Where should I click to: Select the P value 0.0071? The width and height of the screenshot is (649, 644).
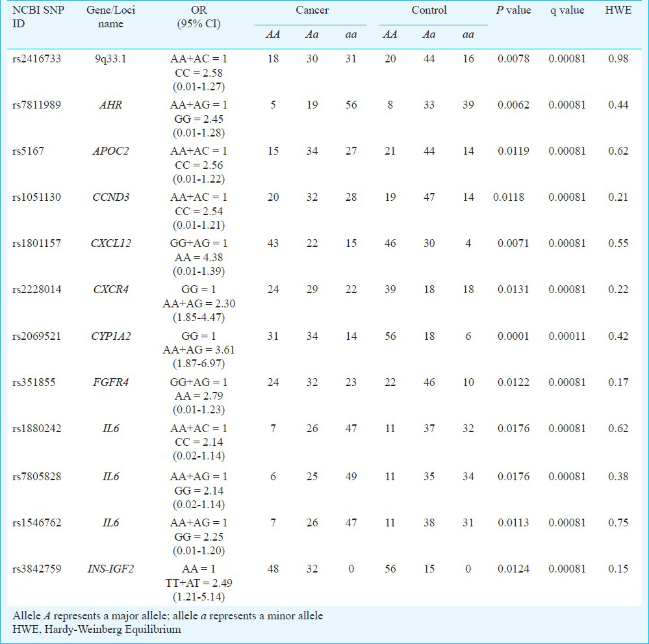pyautogui.click(x=513, y=243)
